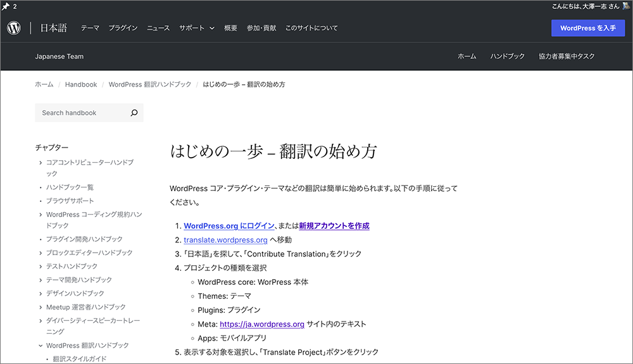The height and width of the screenshot is (364, 633).
Task: Click the チャプター sidebar heading
Action: (x=52, y=147)
